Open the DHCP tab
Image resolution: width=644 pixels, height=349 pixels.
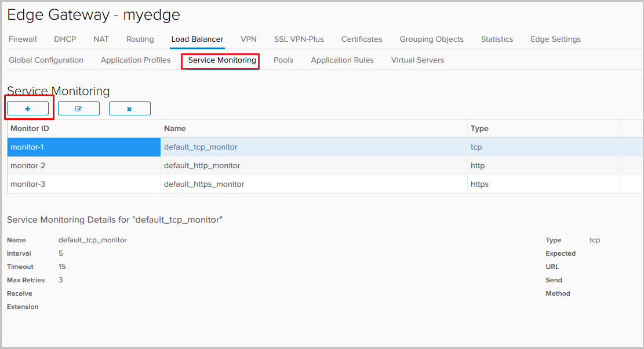pos(65,39)
